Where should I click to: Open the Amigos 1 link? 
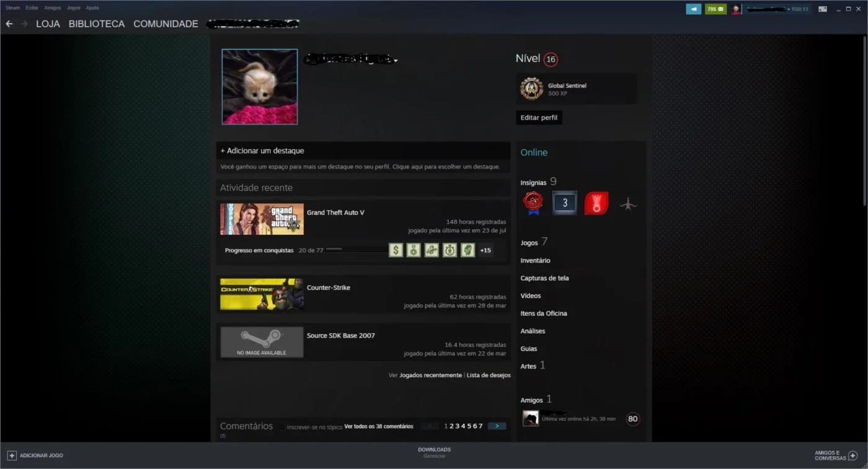tap(536, 400)
